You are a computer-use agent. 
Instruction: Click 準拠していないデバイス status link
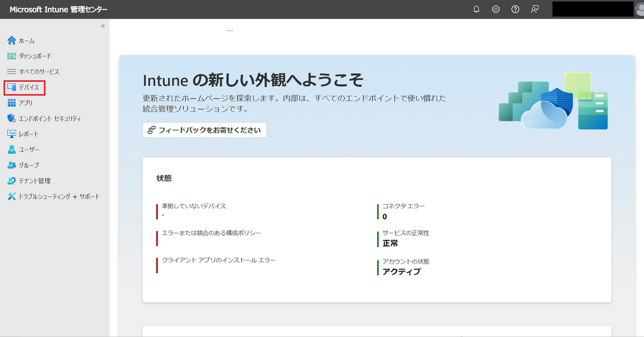pos(194,206)
